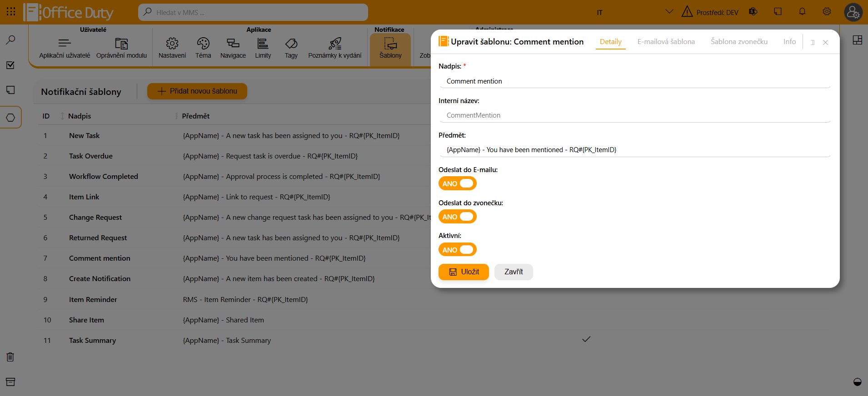
Task: Open Nastavení gear in the ribbon
Action: tap(172, 49)
